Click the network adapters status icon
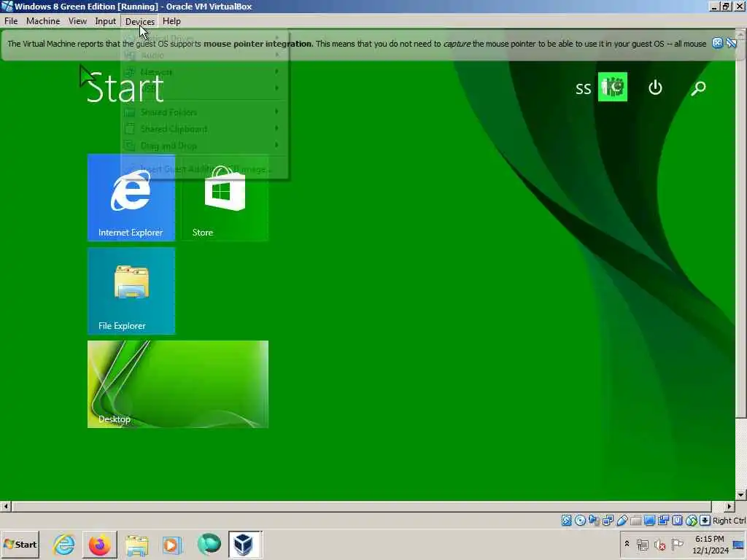The width and height of the screenshot is (747, 560). pyautogui.click(x=608, y=521)
